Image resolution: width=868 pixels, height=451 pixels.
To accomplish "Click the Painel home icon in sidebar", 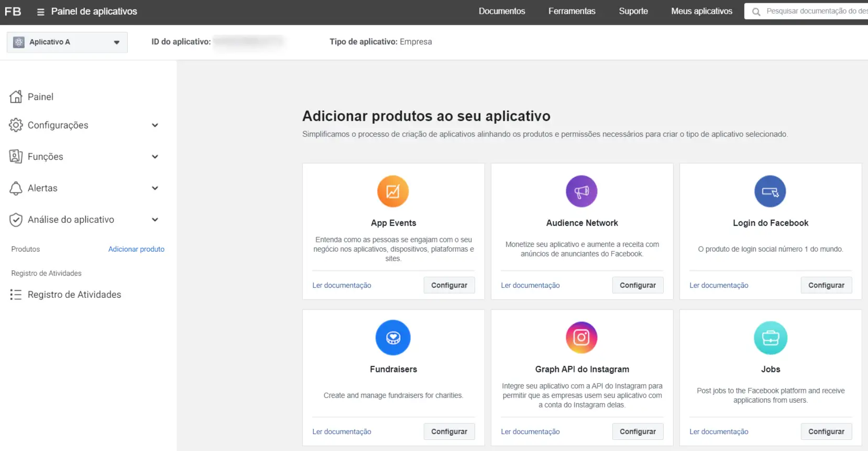I will tap(16, 96).
